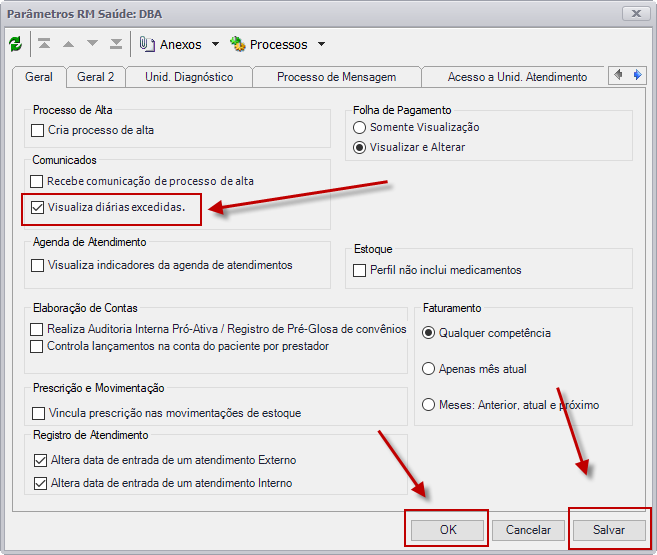Open the Geral 2 tab

pyautogui.click(x=96, y=77)
